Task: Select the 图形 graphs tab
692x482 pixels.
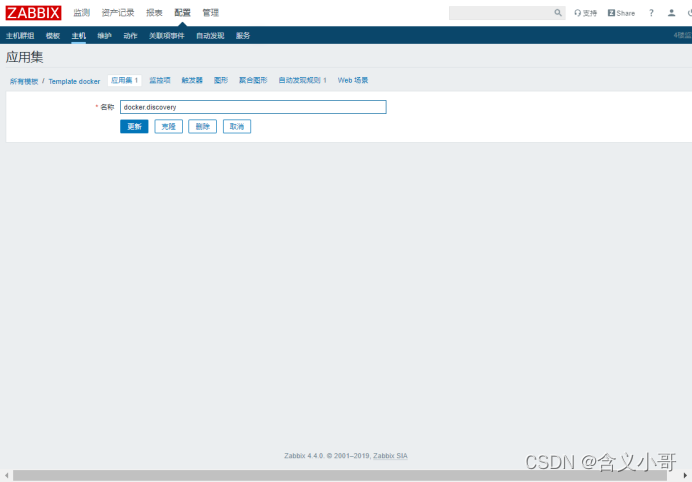Action: pyautogui.click(x=221, y=80)
